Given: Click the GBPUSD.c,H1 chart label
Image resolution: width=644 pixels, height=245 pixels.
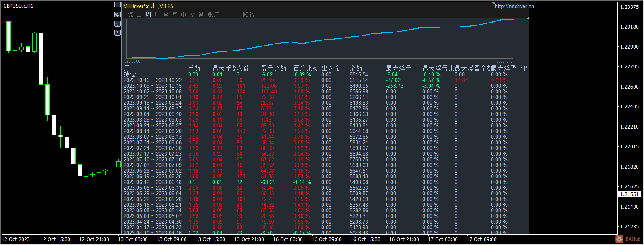Looking at the screenshot, I should point(19,6).
